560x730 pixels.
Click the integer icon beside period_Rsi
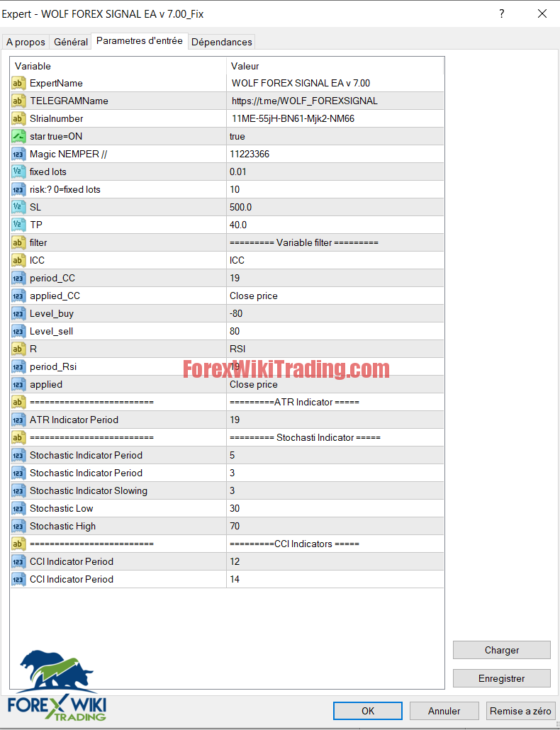pos(18,367)
